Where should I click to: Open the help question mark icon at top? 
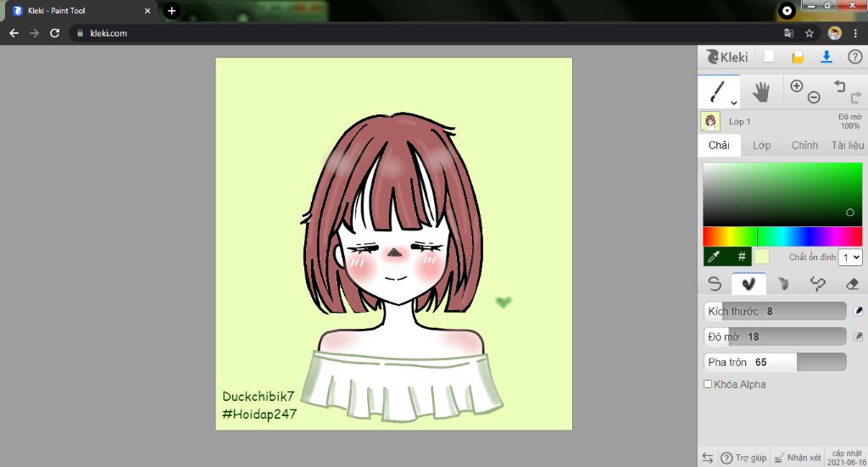[854, 57]
